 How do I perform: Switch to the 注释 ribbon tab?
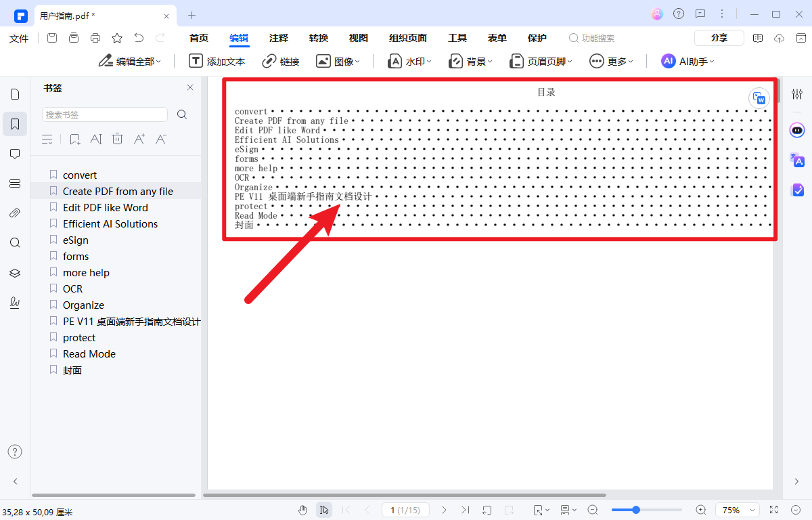278,38
